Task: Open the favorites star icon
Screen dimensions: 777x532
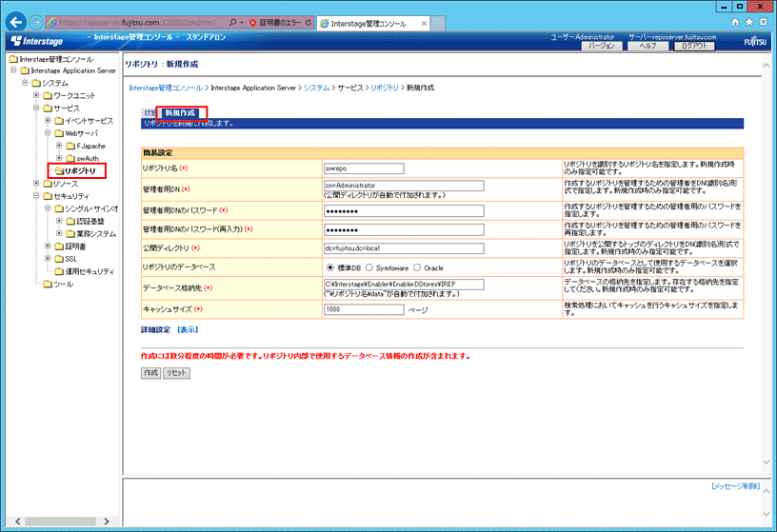Action: (747, 21)
